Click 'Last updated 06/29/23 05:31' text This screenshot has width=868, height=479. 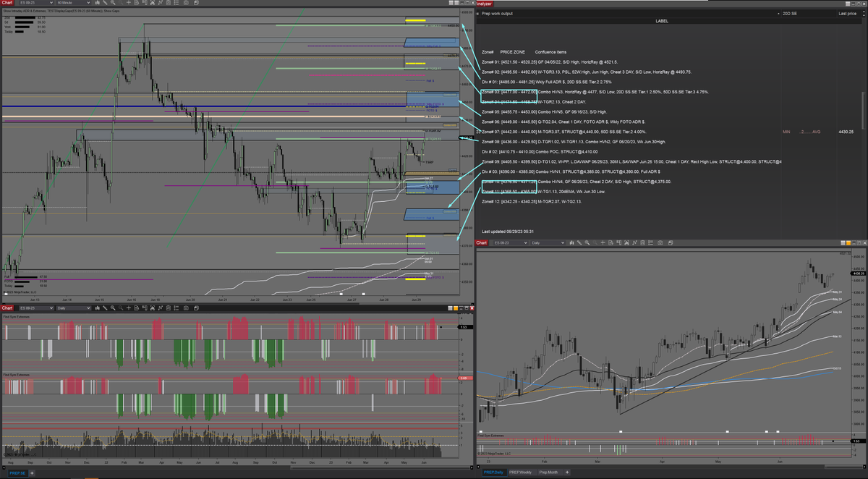(x=508, y=231)
